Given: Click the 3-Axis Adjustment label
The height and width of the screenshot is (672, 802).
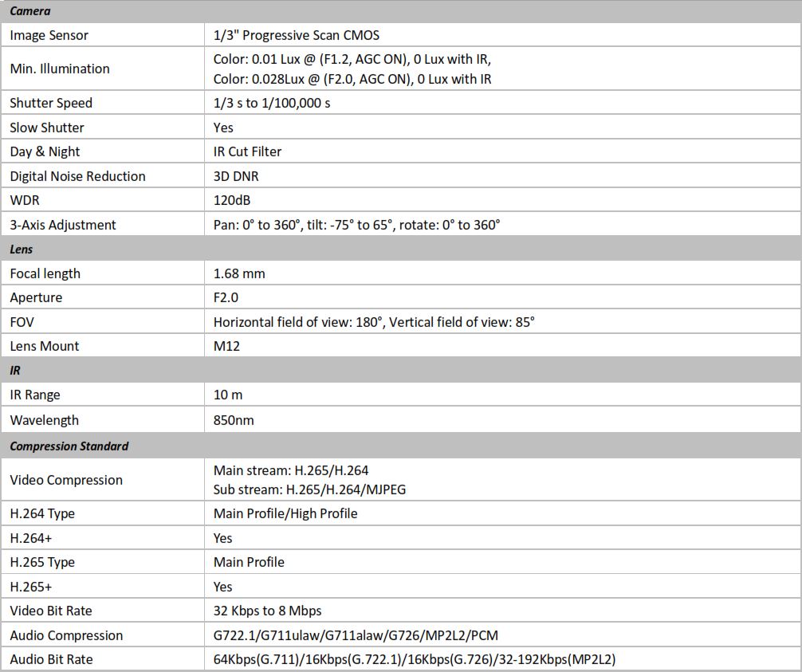Looking at the screenshot, I should (x=63, y=225).
